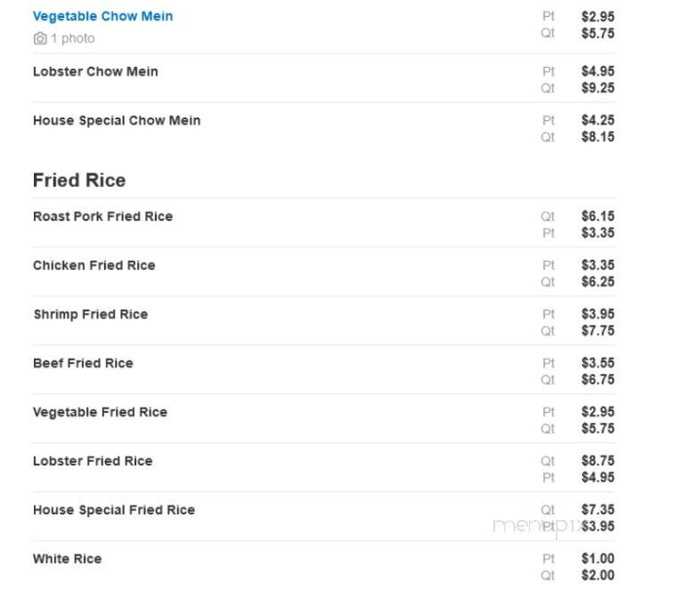Select Chicken Fried Rice item
Viewport: 700px width, 599px height.
[94, 265]
